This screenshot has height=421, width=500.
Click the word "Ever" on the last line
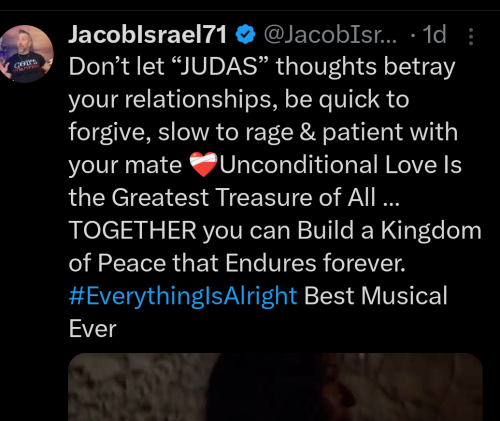tap(92, 329)
